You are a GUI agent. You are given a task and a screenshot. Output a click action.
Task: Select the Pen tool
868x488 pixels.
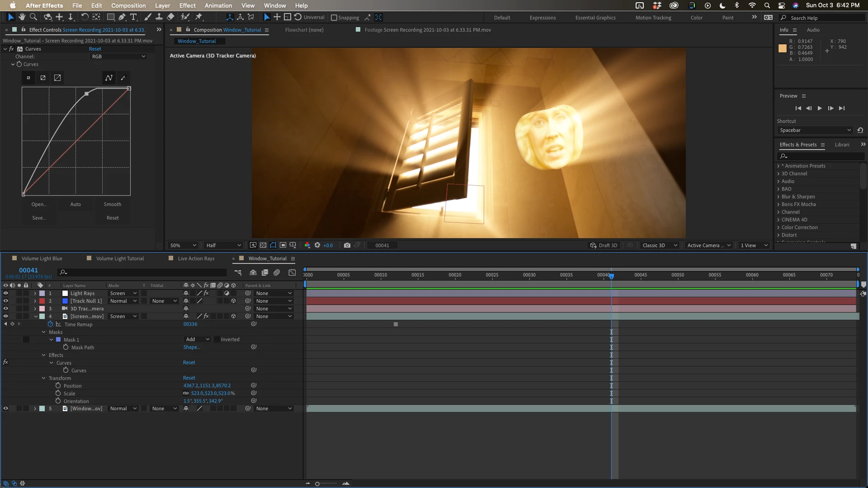coord(122,17)
